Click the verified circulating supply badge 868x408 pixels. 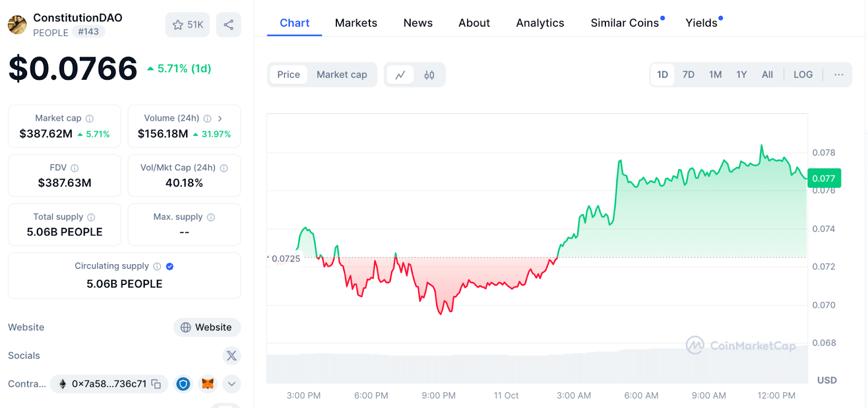pyautogui.click(x=170, y=266)
